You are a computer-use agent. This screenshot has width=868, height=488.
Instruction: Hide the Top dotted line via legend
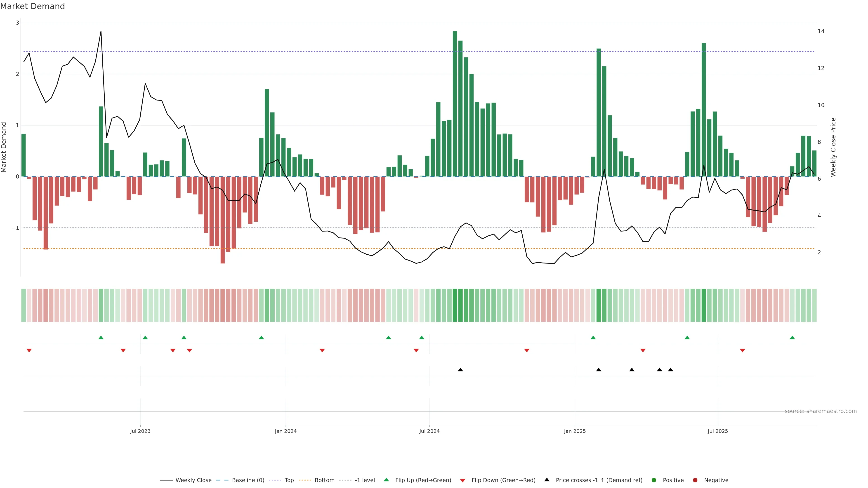point(289,480)
